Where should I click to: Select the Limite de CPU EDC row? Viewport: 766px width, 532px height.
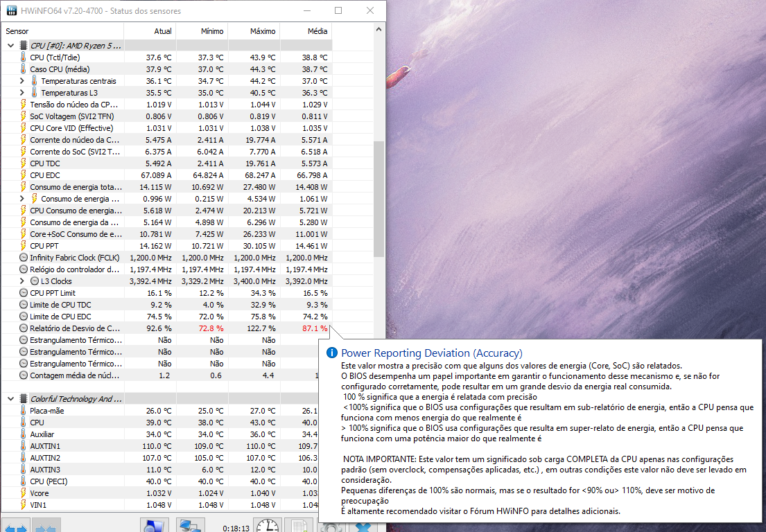click(166, 317)
